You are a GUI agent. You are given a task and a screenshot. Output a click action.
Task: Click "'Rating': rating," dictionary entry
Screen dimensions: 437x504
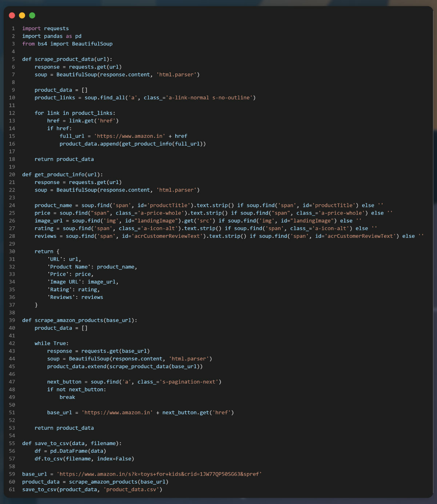point(73,289)
